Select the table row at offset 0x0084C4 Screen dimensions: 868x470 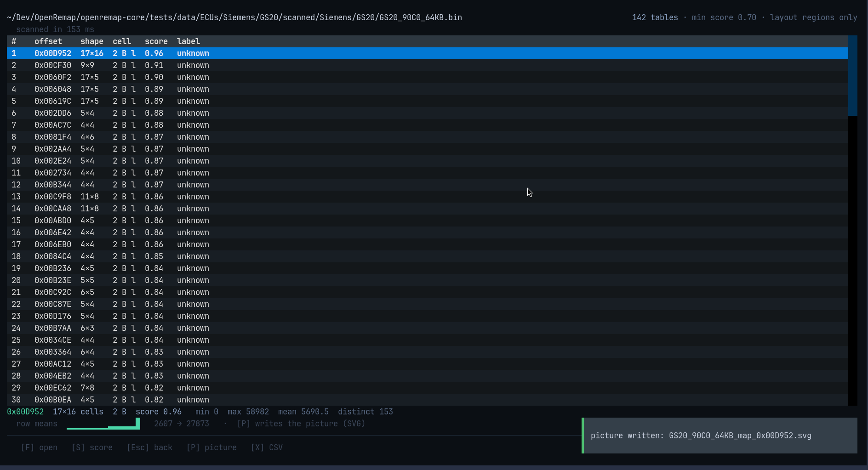pos(428,256)
